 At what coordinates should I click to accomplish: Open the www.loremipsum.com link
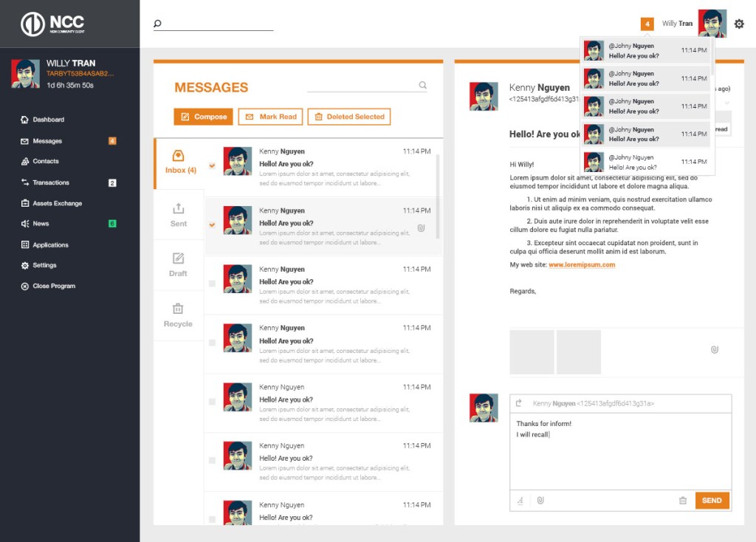(582, 264)
